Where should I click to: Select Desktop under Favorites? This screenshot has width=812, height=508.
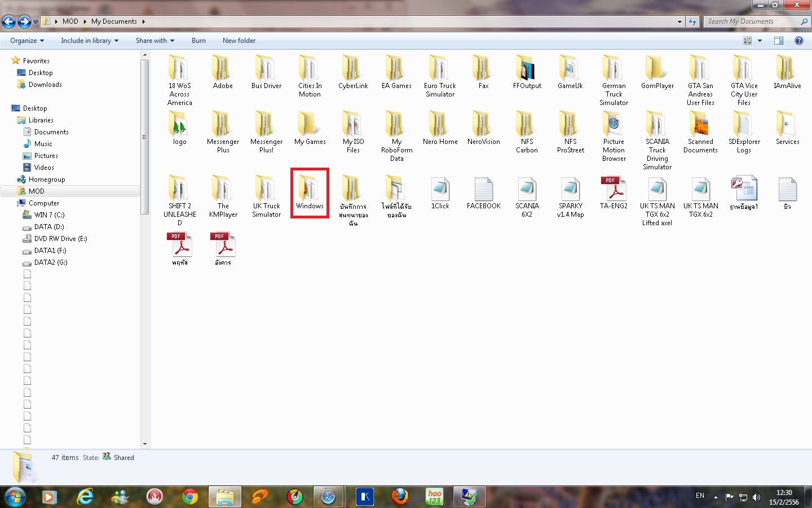pyautogui.click(x=41, y=73)
